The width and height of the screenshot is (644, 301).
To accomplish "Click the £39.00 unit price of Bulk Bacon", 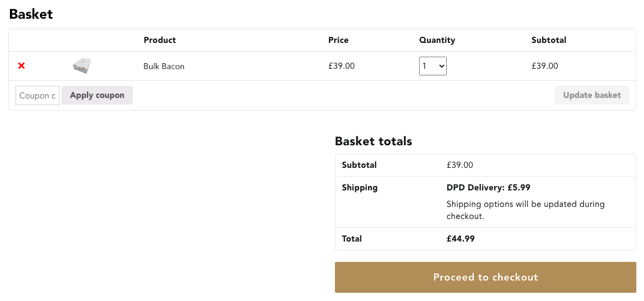I will pos(342,66).
